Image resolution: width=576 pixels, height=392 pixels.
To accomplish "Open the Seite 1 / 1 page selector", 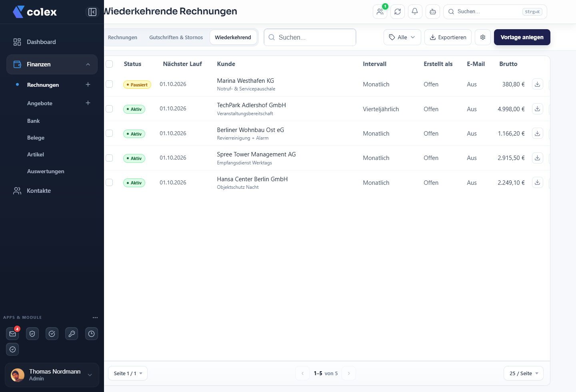I will 128,373.
